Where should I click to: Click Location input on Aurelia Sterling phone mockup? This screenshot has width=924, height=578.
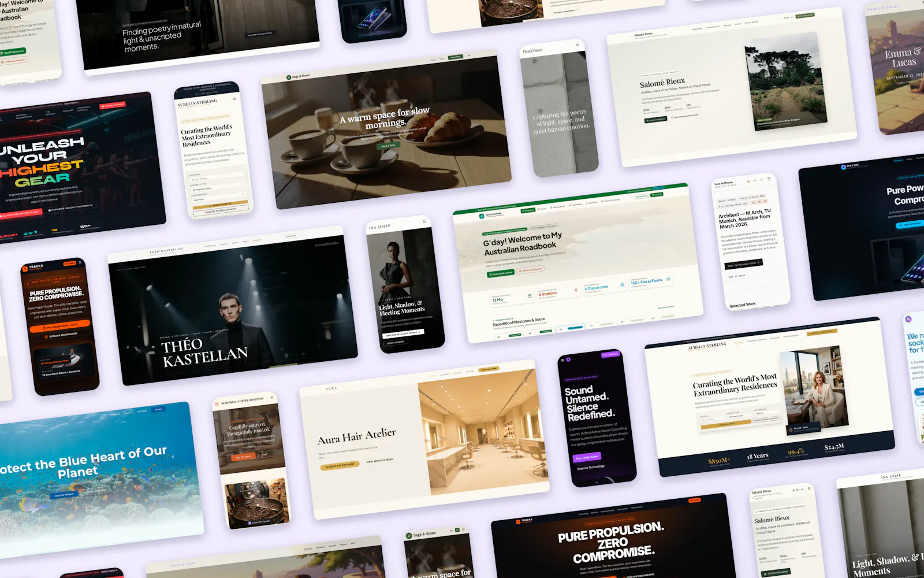coord(217,178)
